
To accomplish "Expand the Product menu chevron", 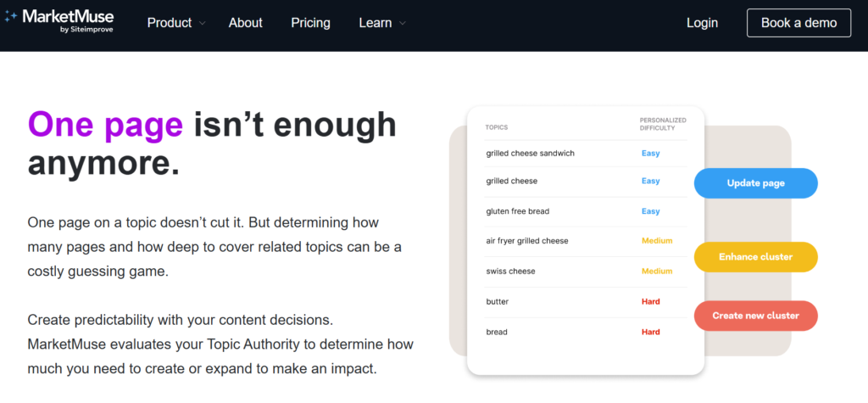I will coord(202,23).
